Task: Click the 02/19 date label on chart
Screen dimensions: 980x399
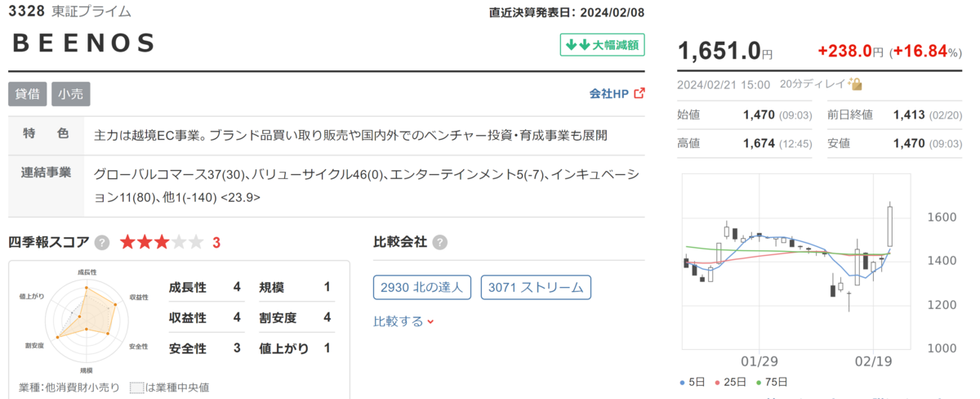Action: (x=874, y=360)
